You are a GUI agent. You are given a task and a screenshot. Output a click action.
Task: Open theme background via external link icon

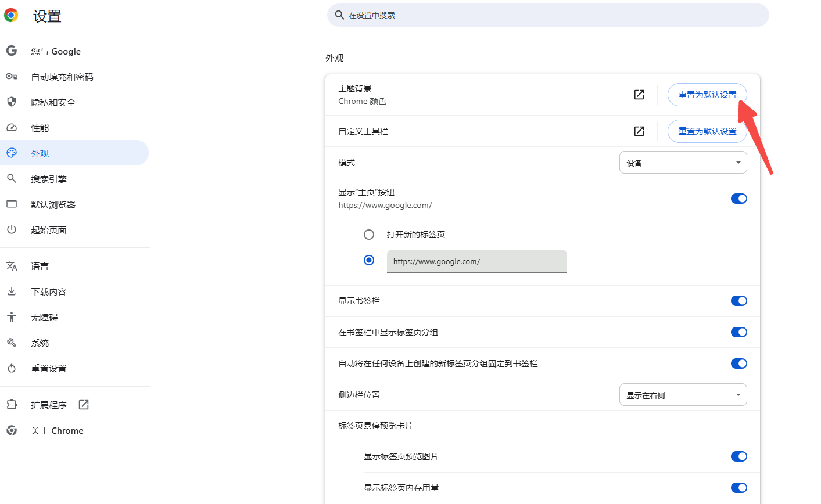(639, 95)
